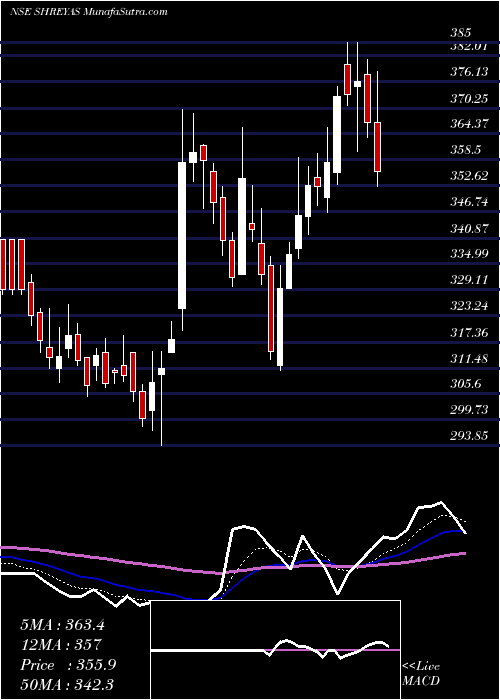Click the 293.85 price axis label
The height and width of the screenshot is (700, 500).
coord(469,436)
